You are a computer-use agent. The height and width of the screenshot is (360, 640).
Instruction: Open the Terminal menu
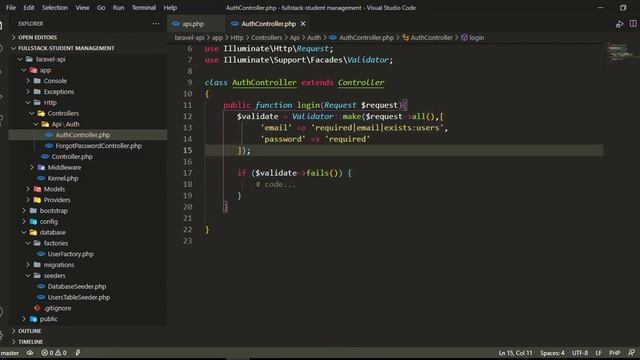(143, 7)
